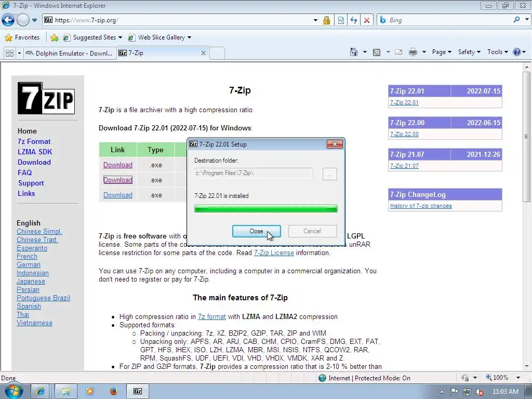This screenshot has width=532, height=399.
Task: Click Cancel in 7-Zip Setup dialog
Action: (x=312, y=231)
